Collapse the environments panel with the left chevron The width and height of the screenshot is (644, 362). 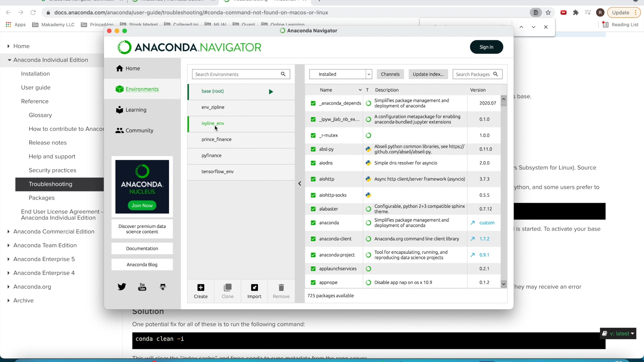(x=300, y=184)
